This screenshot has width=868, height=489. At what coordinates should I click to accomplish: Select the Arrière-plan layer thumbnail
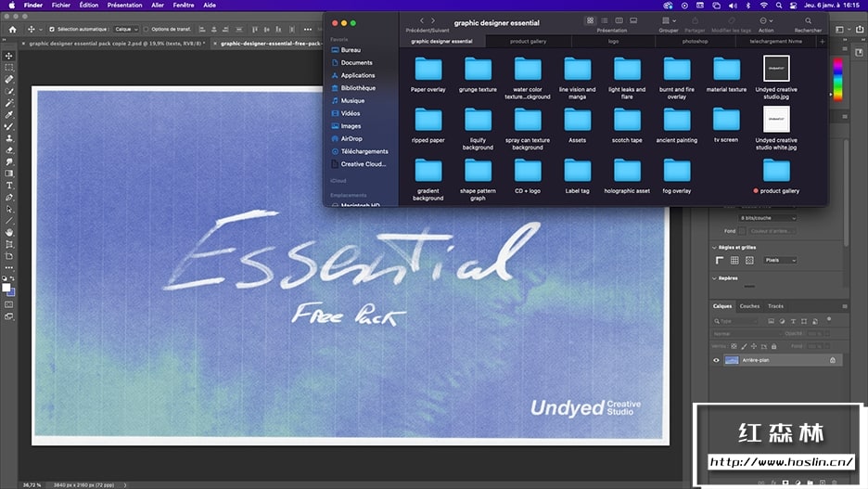tap(732, 360)
